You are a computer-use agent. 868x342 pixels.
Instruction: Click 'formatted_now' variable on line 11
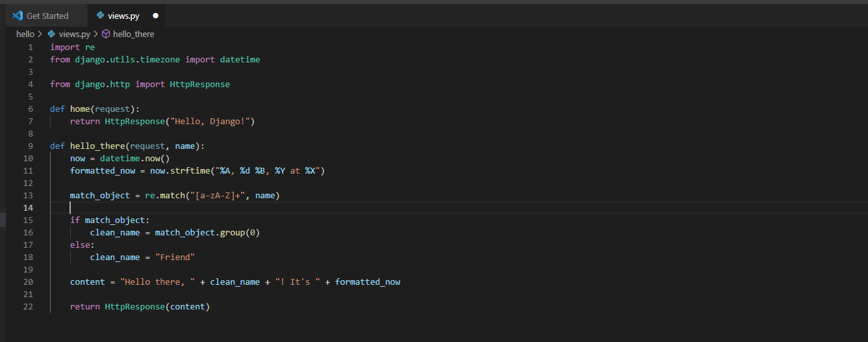[x=103, y=171]
